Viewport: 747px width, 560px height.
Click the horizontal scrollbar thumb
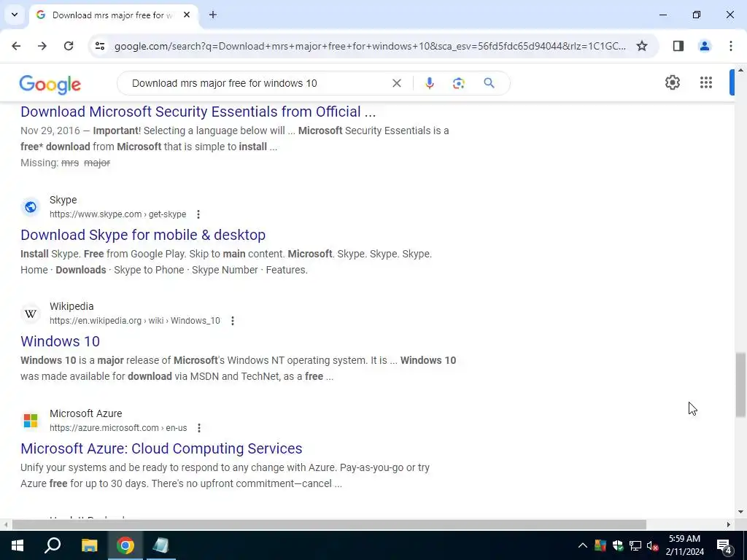329,525
